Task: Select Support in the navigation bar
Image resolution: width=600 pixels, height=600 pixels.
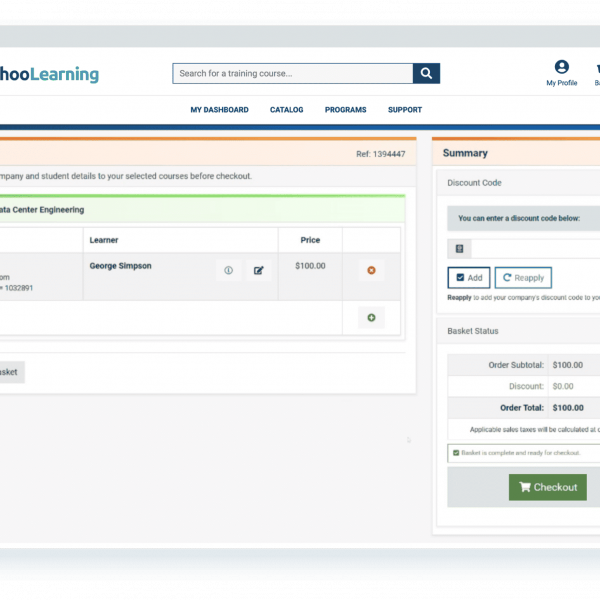Action: (x=405, y=110)
